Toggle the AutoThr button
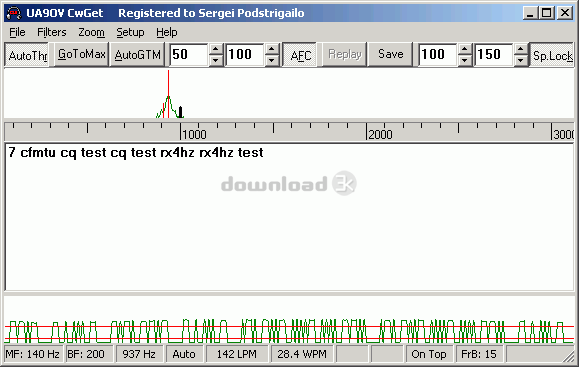The image size is (579, 367). [x=28, y=55]
